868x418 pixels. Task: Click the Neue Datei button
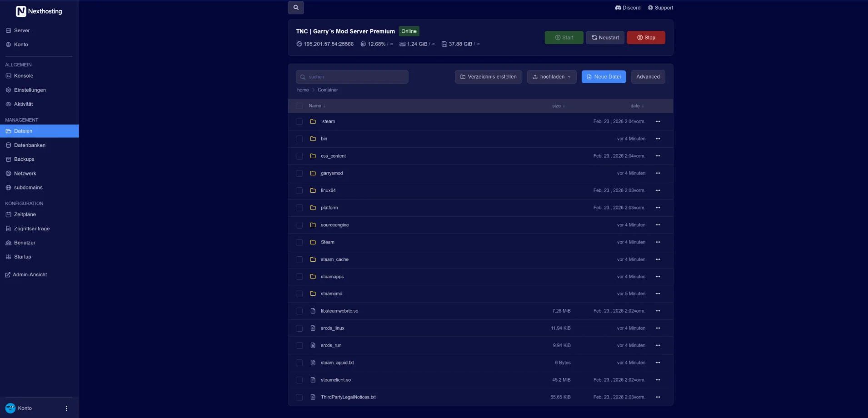pos(604,77)
